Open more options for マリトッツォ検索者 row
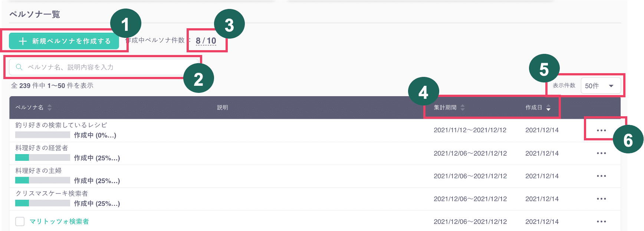 (601, 222)
